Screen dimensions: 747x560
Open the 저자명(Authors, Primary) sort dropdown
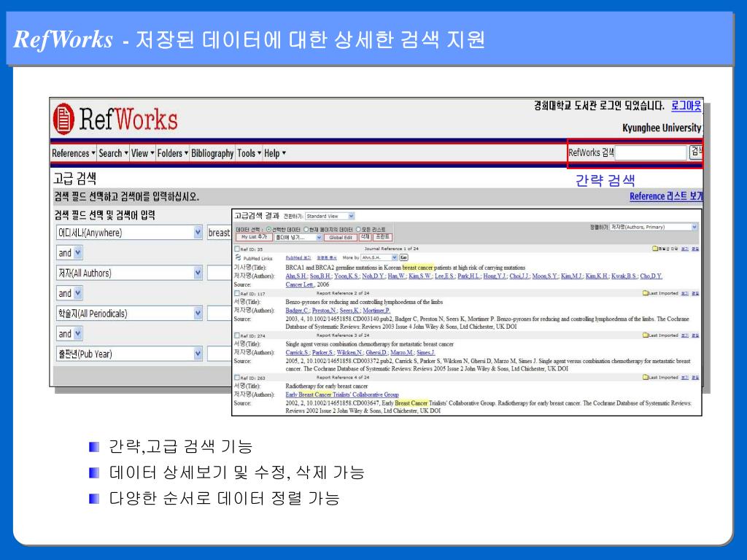click(x=654, y=227)
